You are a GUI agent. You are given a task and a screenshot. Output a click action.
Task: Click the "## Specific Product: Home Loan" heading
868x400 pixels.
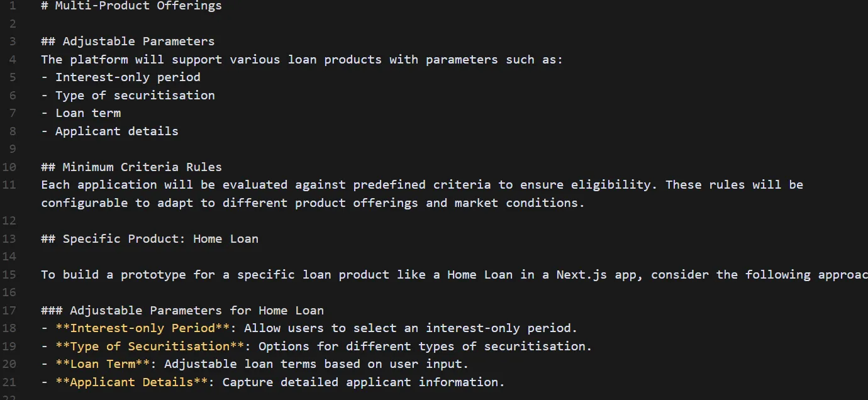click(x=150, y=239)
